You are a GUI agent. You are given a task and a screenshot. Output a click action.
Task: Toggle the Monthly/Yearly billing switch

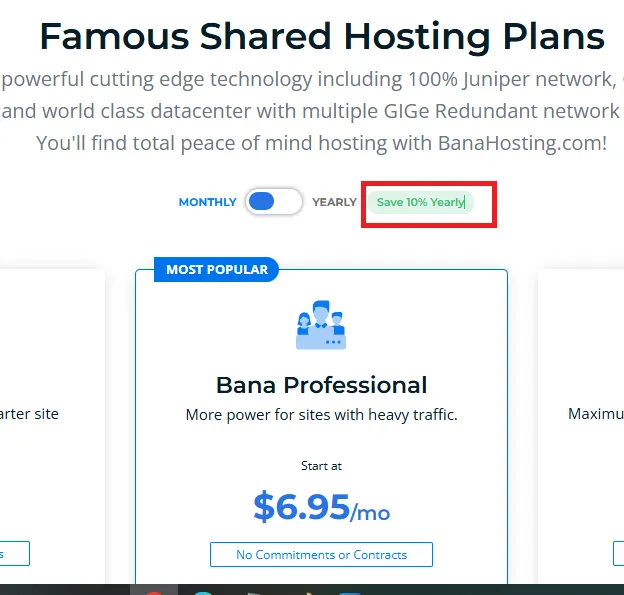(x=274, y=201)
